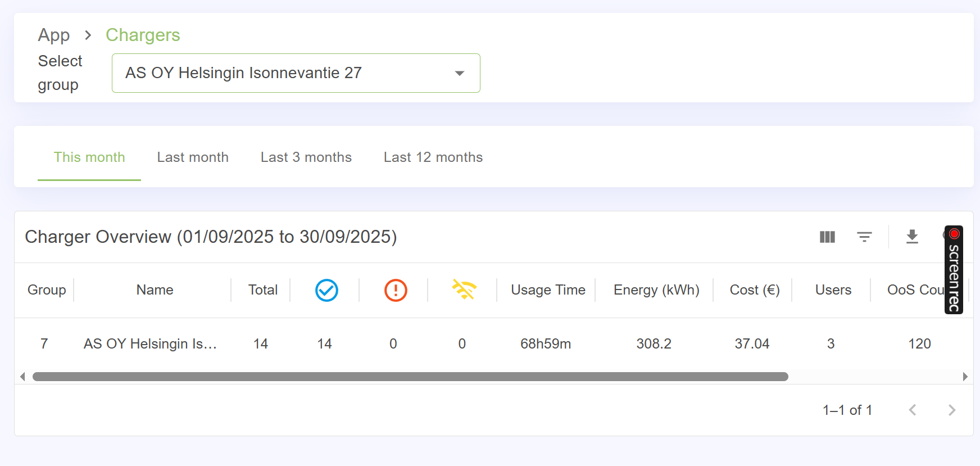Sort by the OoS Count column header
980x466 pixels.
point(915,290)
